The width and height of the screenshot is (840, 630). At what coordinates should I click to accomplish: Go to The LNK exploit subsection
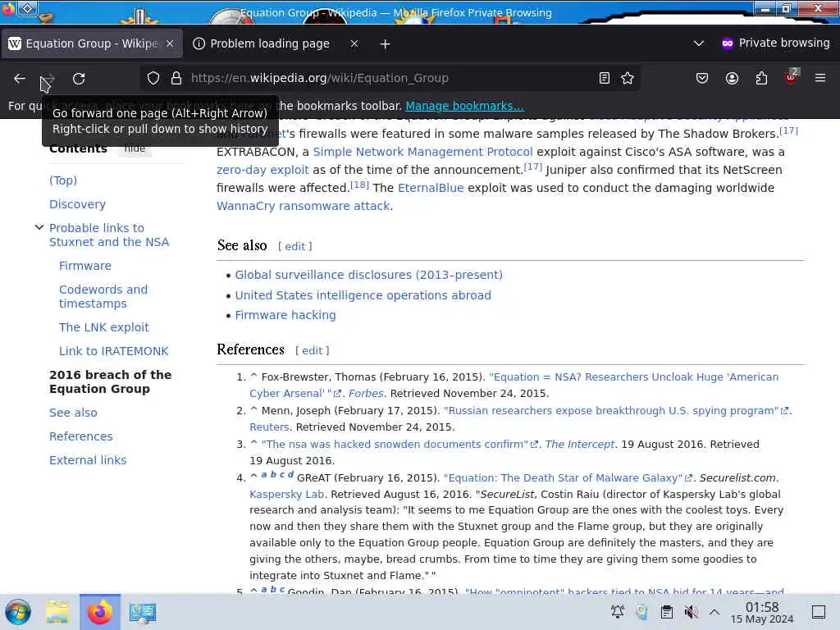[104, 327]
